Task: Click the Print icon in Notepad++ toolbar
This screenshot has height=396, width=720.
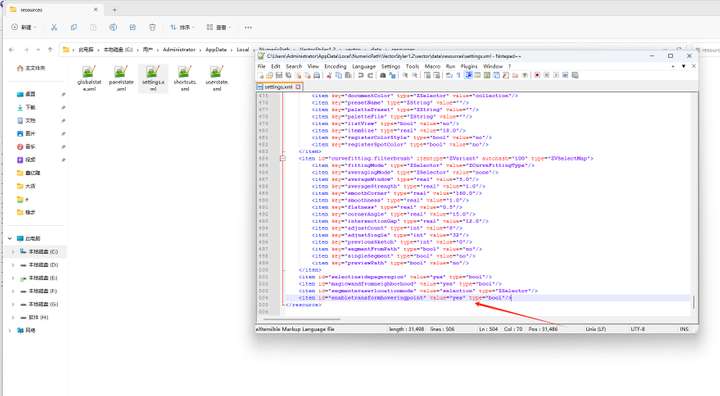Action: pos(316,75)
